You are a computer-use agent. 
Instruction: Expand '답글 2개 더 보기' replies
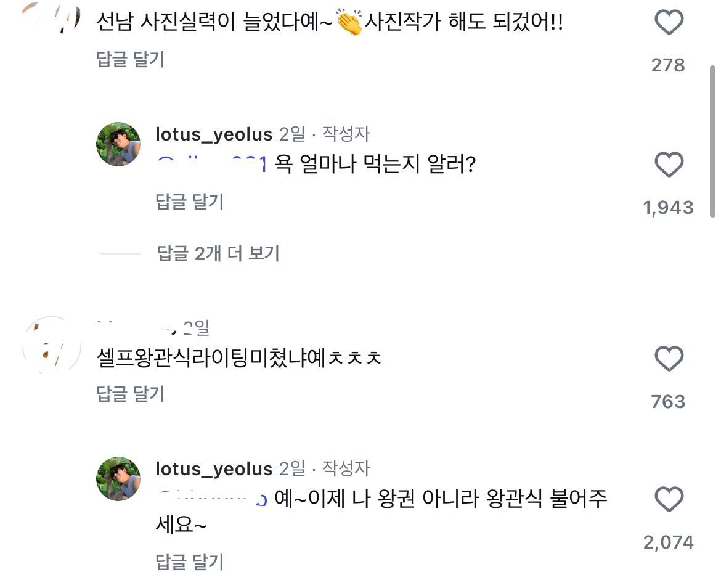click(219, 253)
